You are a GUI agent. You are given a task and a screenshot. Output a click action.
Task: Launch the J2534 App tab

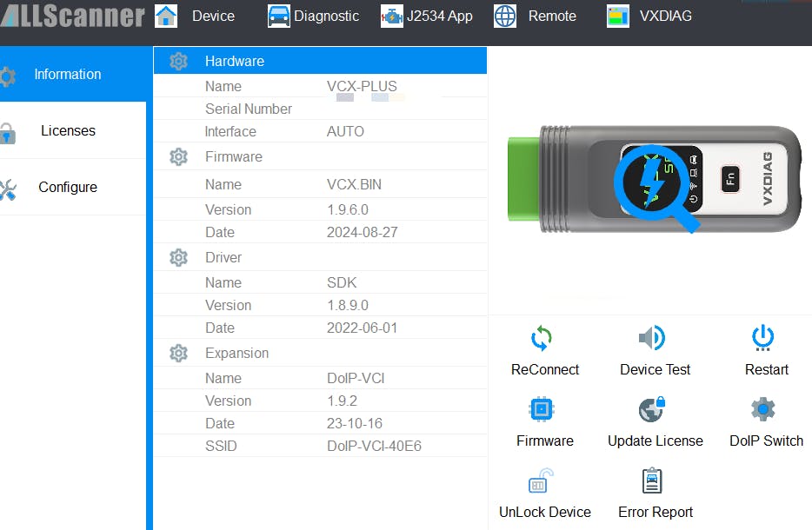427,16
